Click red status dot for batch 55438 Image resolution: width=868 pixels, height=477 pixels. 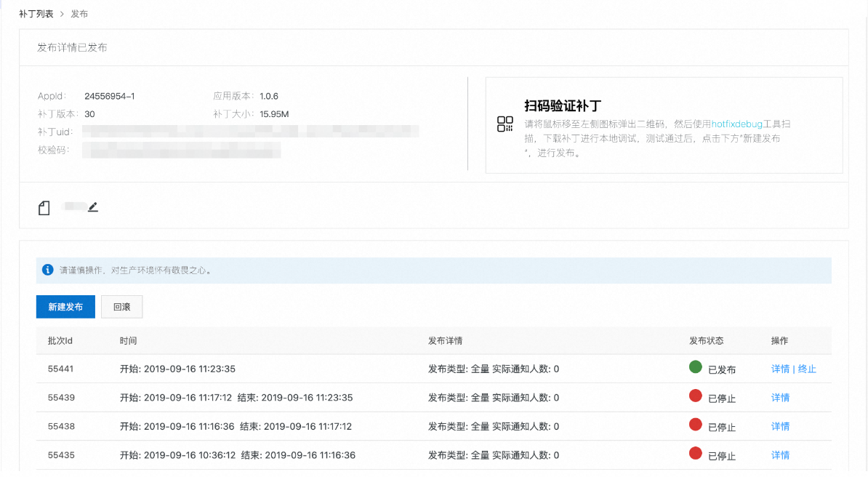coord(695,425)
